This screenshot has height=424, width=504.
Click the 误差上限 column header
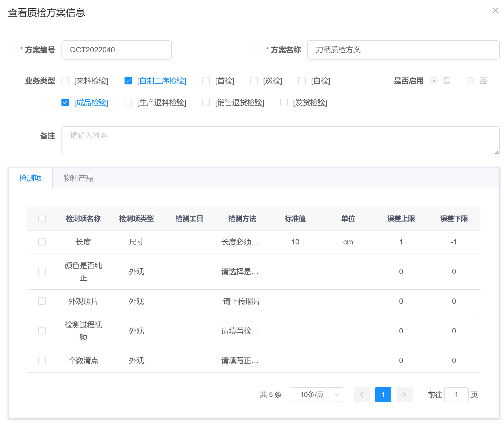(401, 219)
